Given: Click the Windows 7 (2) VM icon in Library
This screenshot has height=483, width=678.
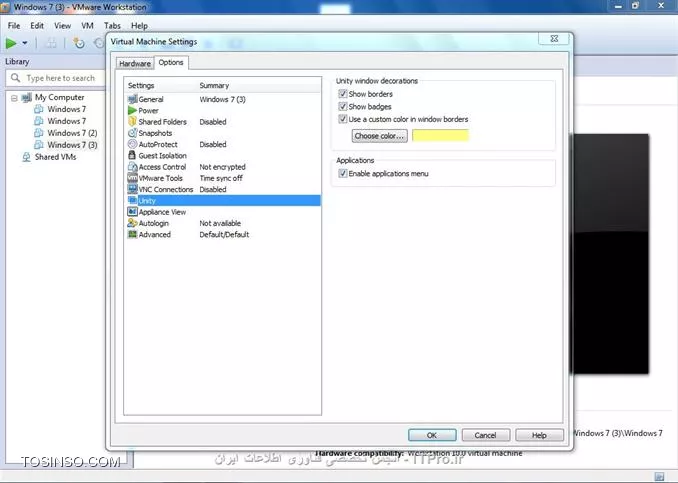Looking at the screenshot, I should coord(39,133).
